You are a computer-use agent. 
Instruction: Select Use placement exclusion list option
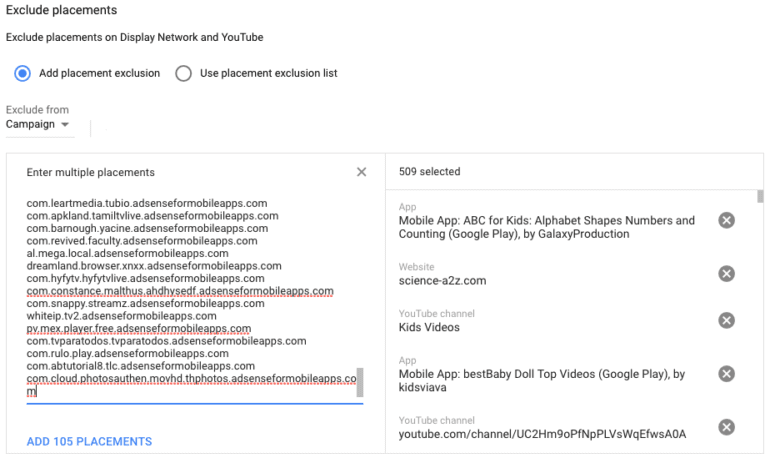click(183, 73)
